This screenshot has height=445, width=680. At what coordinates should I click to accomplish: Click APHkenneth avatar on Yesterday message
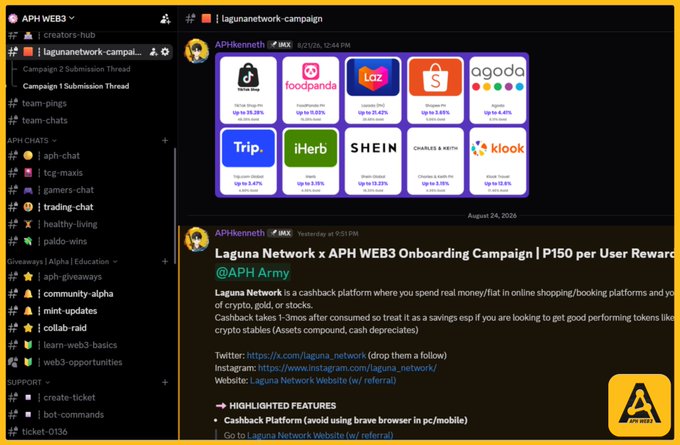pos(196,239)
